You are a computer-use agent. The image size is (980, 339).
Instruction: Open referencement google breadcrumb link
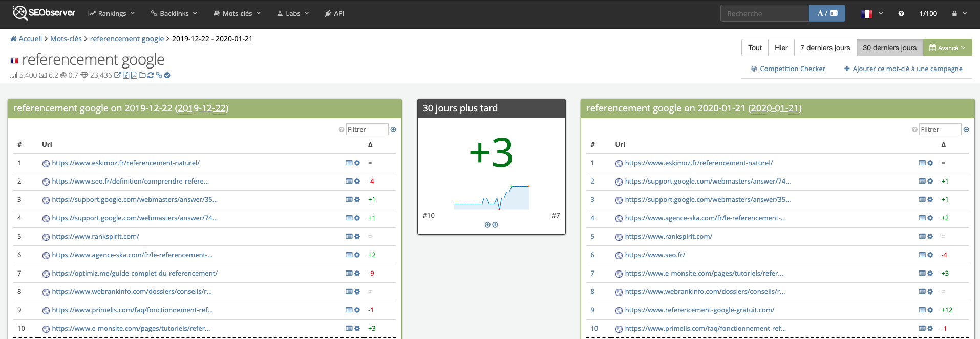coord(127,39)
